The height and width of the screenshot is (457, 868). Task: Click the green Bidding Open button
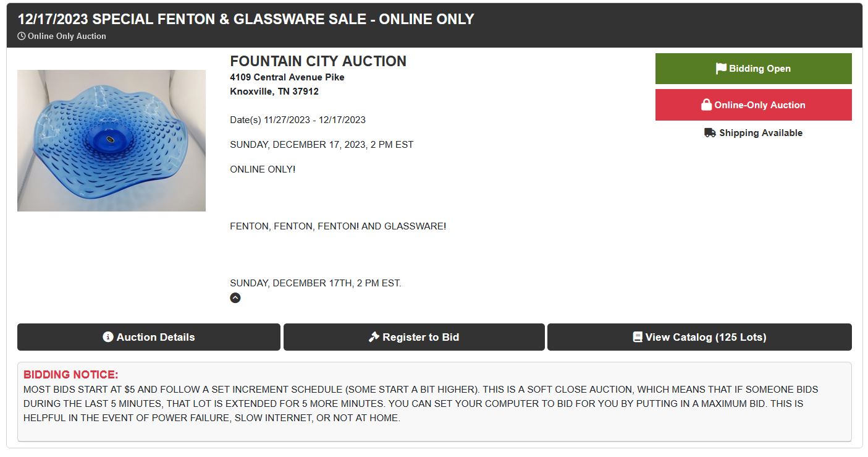[753, 69]
